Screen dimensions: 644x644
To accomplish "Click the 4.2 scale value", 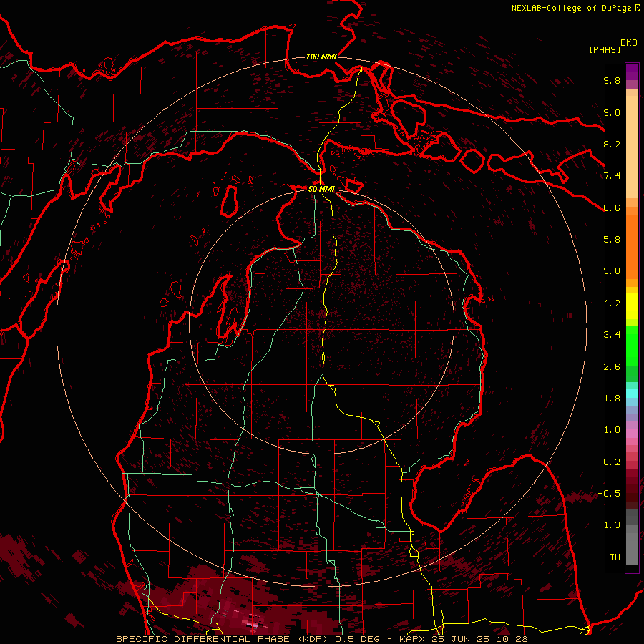I will tap(612, 303).
